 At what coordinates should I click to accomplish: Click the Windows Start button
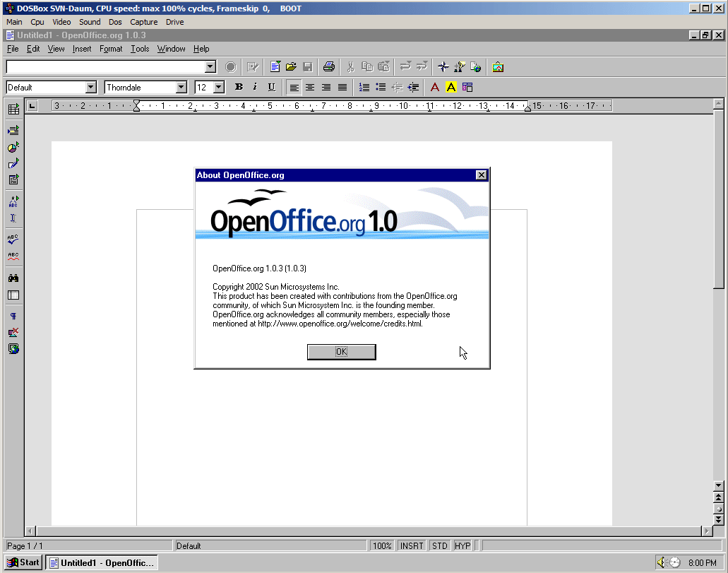pyautogui.click(x=24, y=562)
